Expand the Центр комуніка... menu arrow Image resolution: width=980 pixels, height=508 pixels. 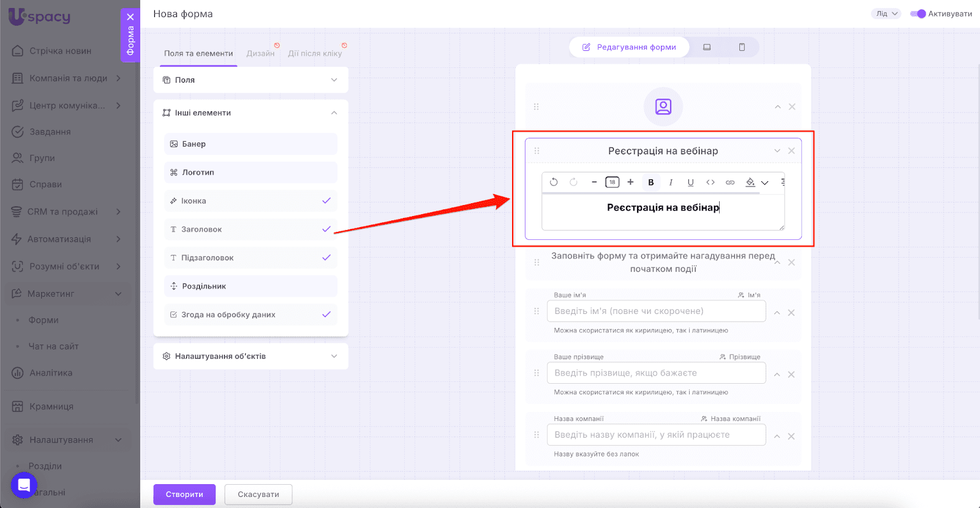[x=118, y=105]
